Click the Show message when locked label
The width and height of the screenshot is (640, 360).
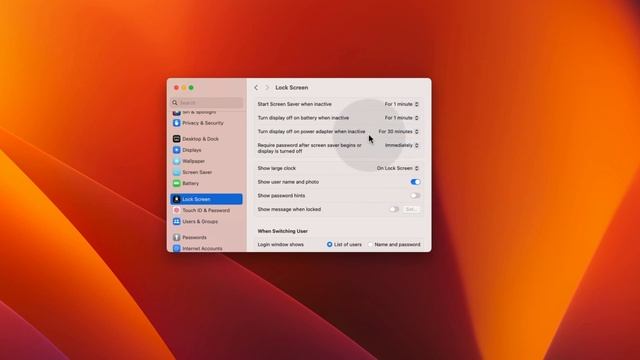click(x=289, y=209)
